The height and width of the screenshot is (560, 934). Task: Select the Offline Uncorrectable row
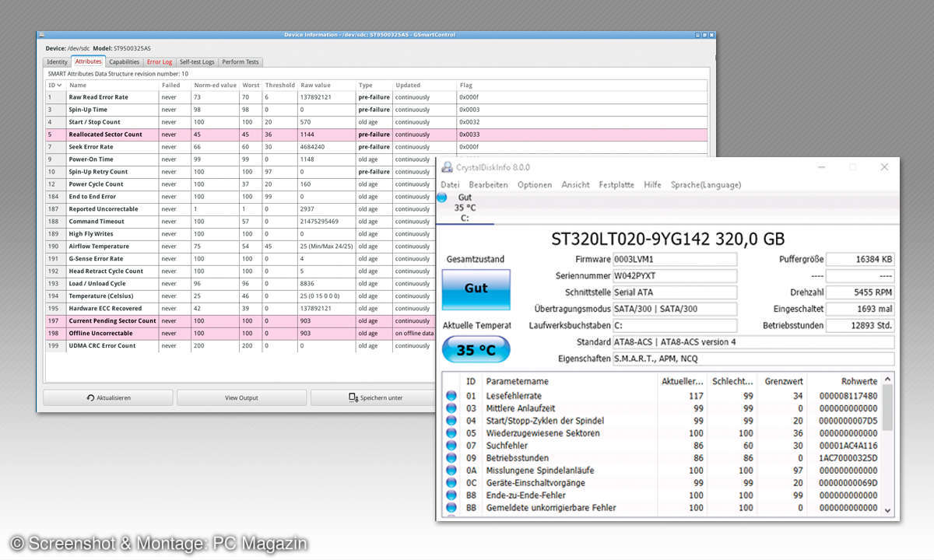pyautogui.click(x=241, y=333)
